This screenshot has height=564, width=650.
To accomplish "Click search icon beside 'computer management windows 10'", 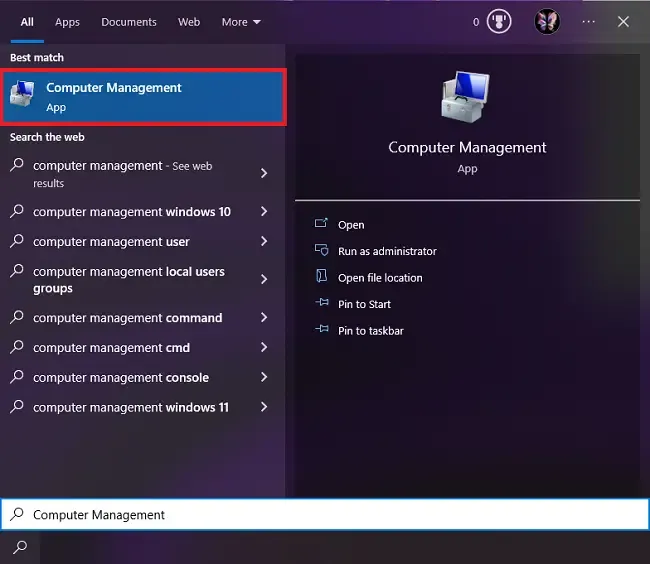I will click(17, 211).
